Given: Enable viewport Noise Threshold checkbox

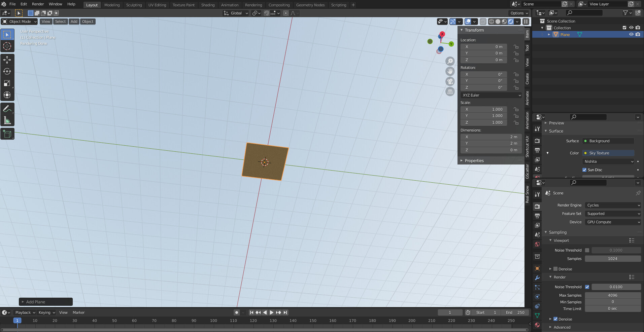Looking at the screenshot, I should [587, 250].
